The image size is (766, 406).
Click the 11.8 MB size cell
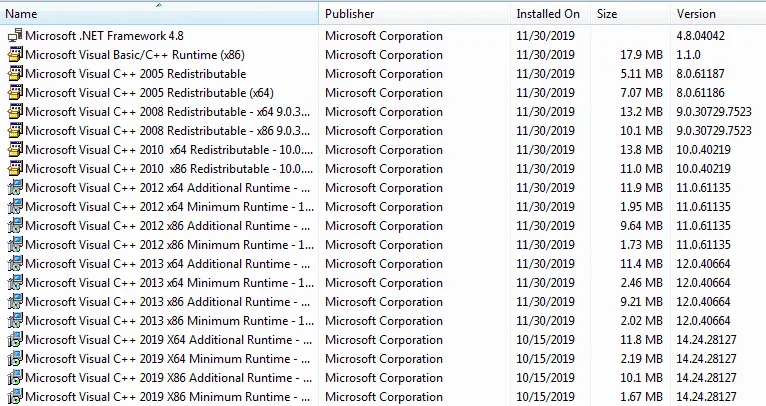click(x=641, y=340)
